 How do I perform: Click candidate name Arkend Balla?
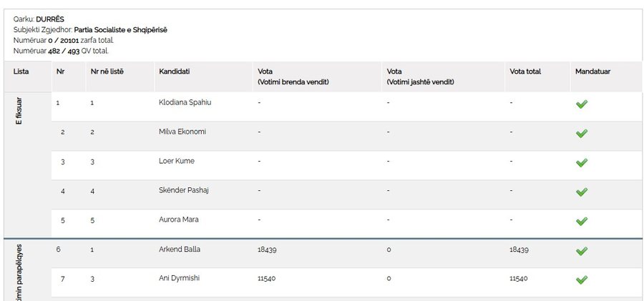coord(180,250)
